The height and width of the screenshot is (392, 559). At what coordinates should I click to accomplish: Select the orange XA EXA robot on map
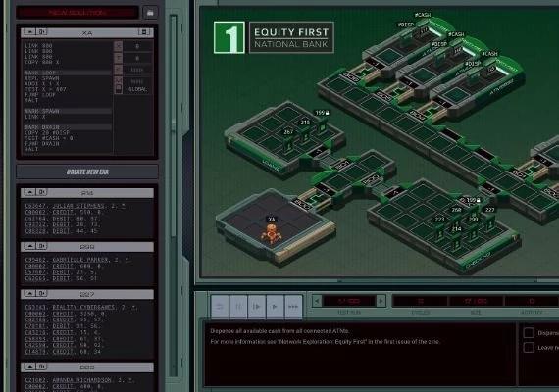(272, 235)
